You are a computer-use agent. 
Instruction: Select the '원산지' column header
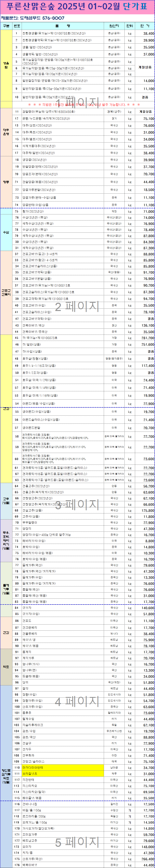pos(114,26)
